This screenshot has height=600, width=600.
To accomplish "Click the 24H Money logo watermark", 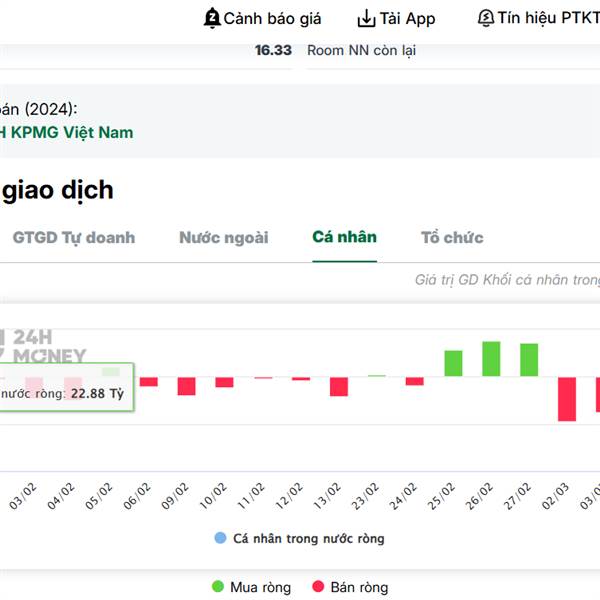I will tap(45, 346).
